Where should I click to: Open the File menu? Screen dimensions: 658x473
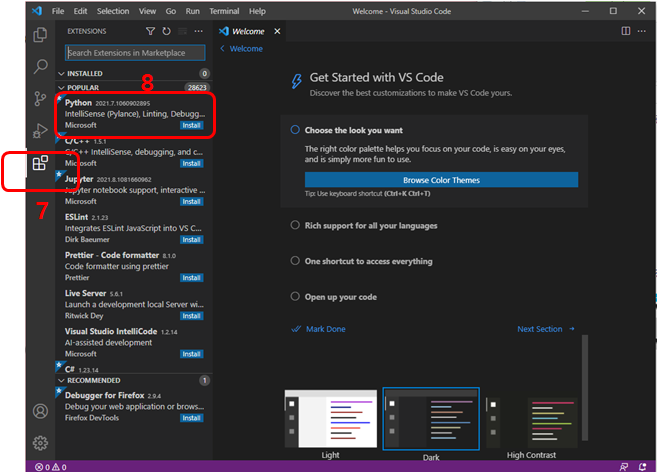point(58,11)
